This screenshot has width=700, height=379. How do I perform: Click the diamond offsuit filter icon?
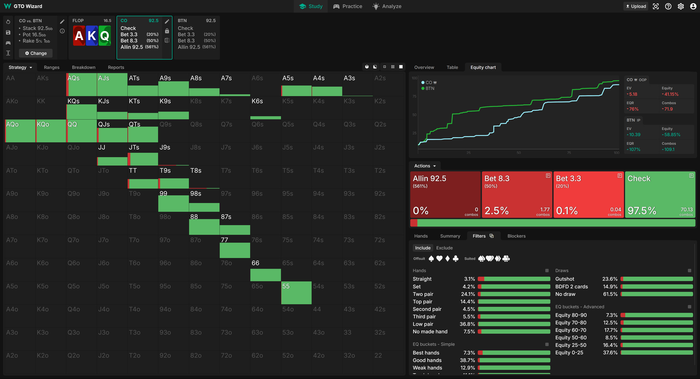coord(447,258)
